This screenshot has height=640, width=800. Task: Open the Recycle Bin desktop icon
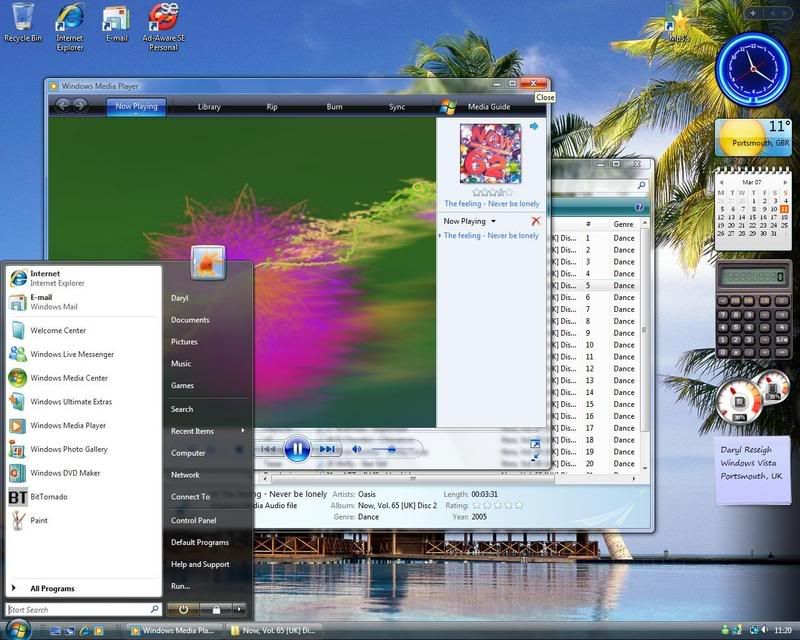(22, 23)
